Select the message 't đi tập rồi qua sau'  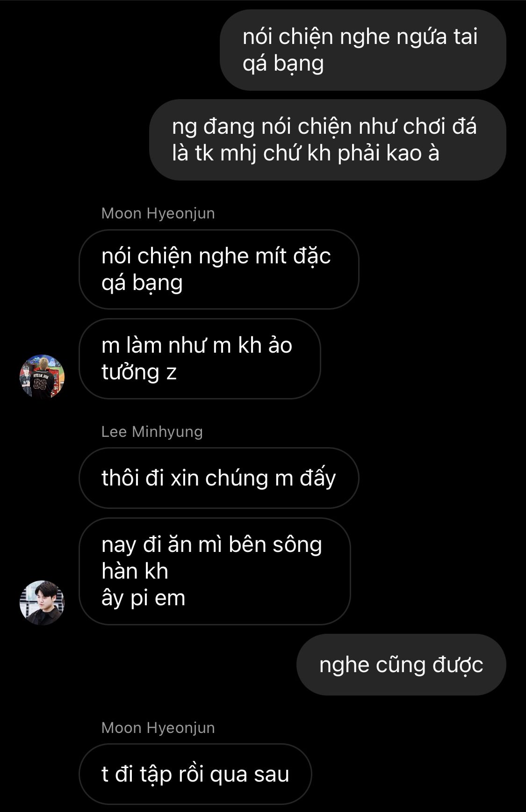[195, 774]
